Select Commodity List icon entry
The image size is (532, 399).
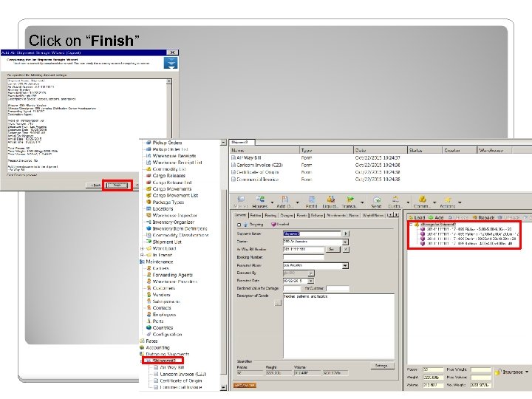(166, 169)
